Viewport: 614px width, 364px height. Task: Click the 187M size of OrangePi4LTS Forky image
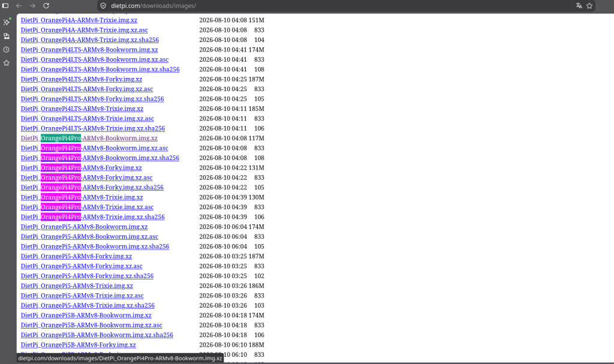[x=257, y=79]
